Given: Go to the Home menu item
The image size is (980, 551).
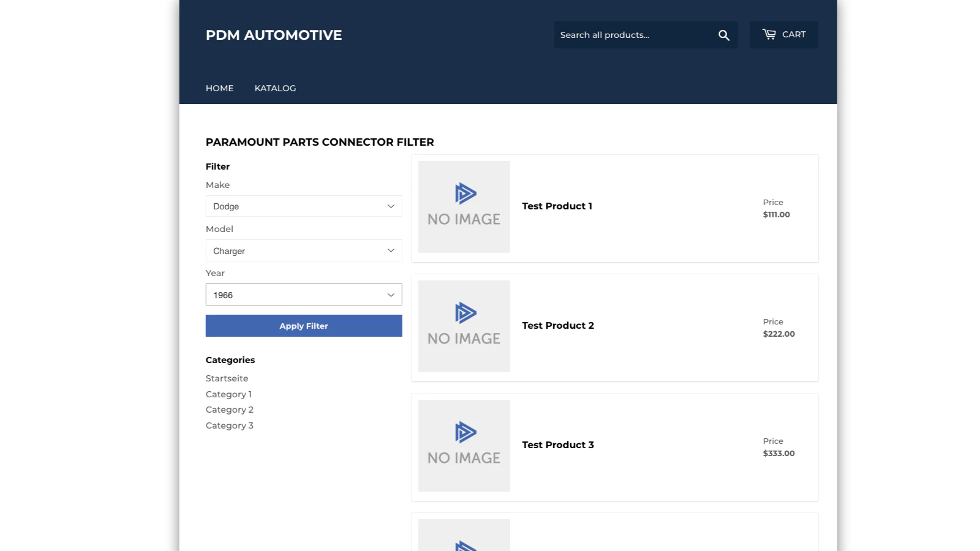Looking at the screenshot, I should pos(219,88).
